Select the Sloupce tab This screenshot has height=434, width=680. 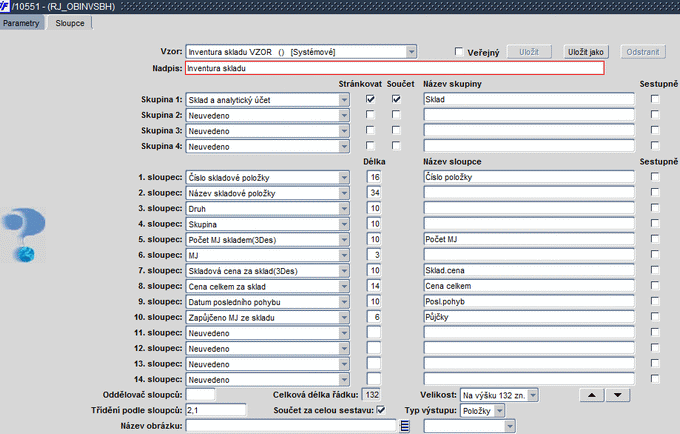pos(70,21)
